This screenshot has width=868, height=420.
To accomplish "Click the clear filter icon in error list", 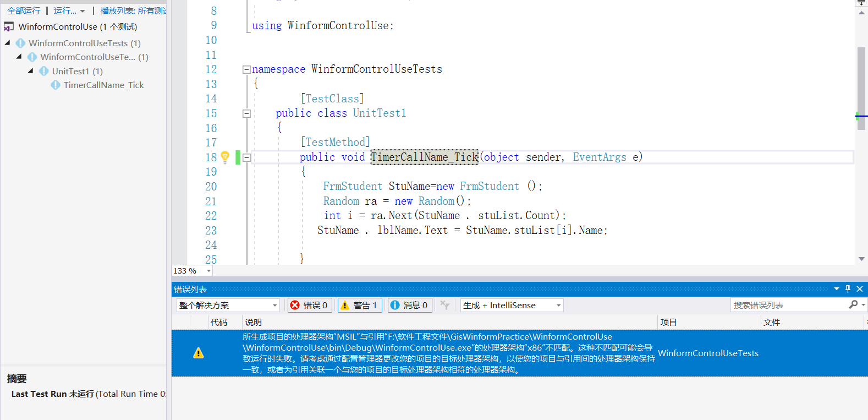I will click(x=445, y=305).
